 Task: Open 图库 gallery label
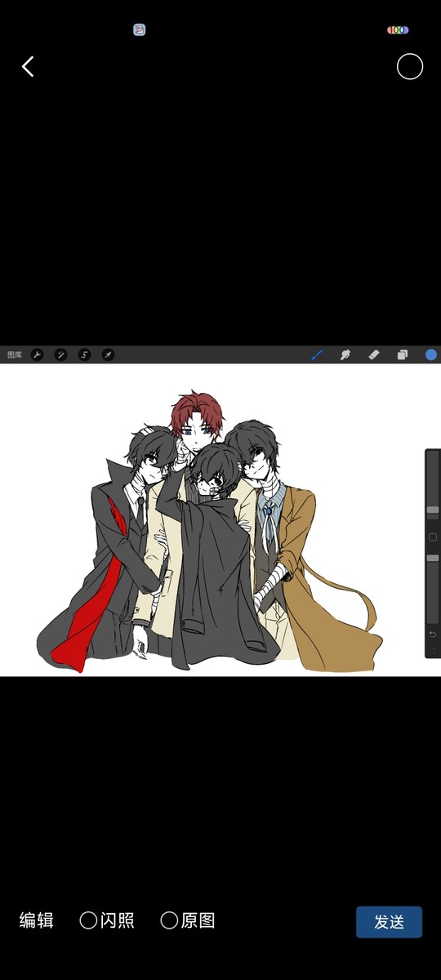coord(15,354)
